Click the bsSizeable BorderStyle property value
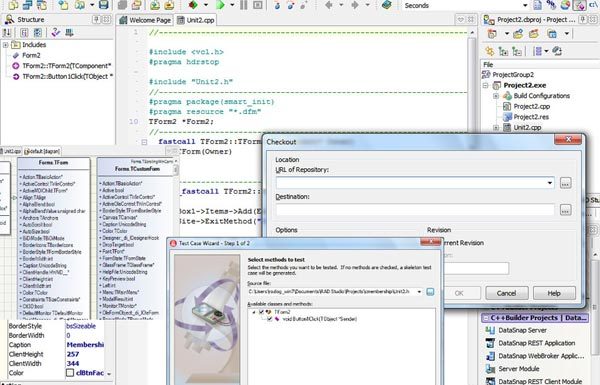This screenshot has width=600, height=385. click(x=81, y=326)
